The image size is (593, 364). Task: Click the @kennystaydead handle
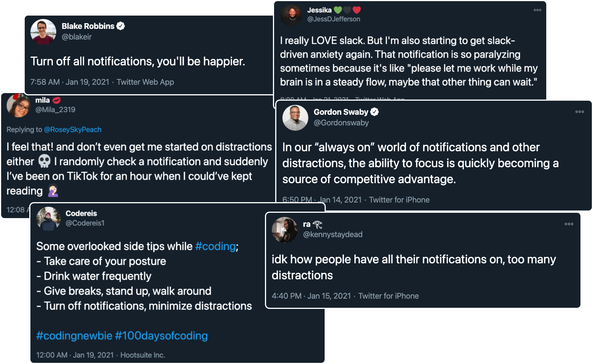333,234
